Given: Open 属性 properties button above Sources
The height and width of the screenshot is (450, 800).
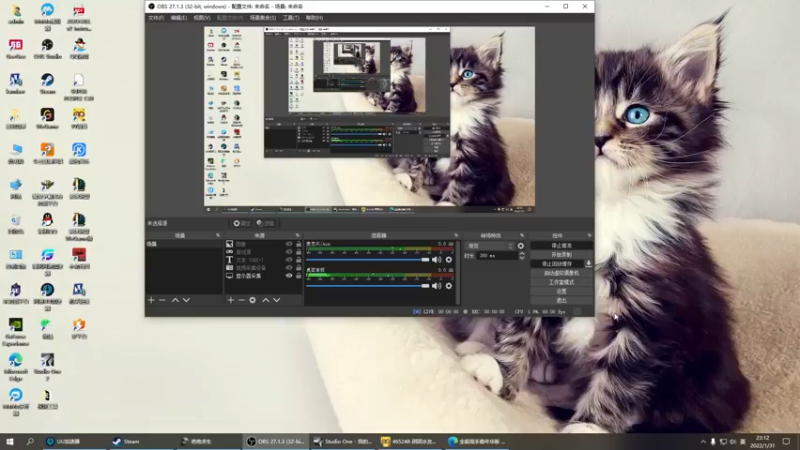Looking at the screenshot, I should [241, 223].
